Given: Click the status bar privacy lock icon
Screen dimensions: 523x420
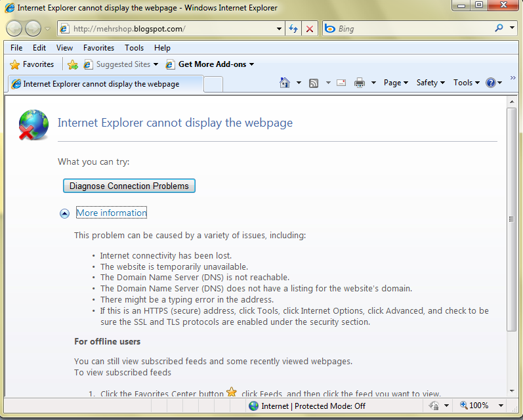Looking at the screenshot, I should (x=434, y=406).
